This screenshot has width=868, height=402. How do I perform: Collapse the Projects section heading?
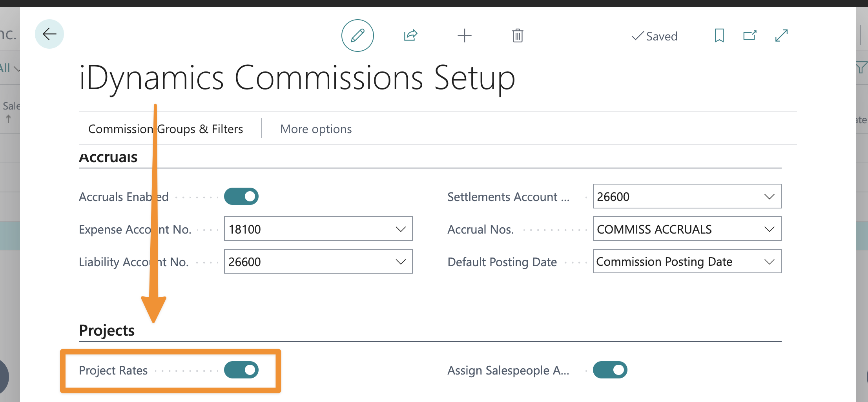(x=107, y=331)
